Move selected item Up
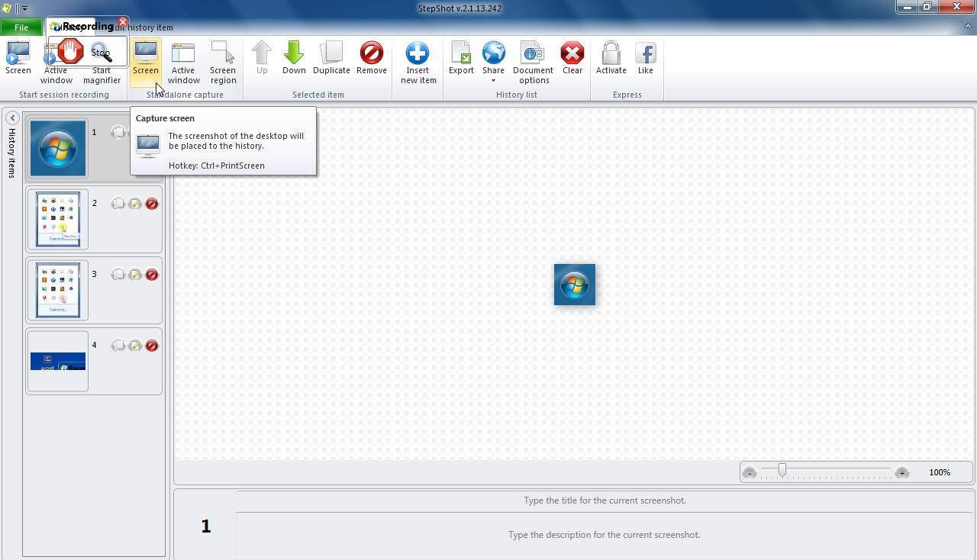This screenshot has width=977, height=560. tap(262, 59)
